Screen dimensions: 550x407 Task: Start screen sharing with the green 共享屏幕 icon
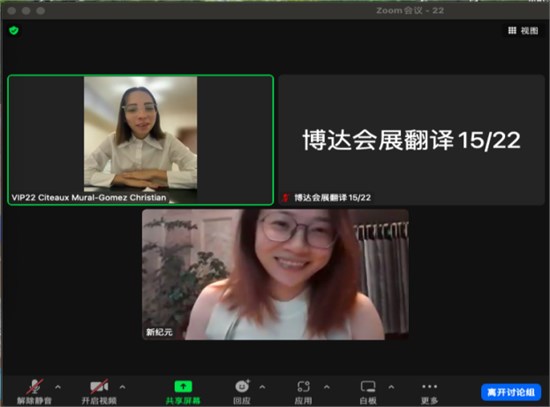click(183, 387)
